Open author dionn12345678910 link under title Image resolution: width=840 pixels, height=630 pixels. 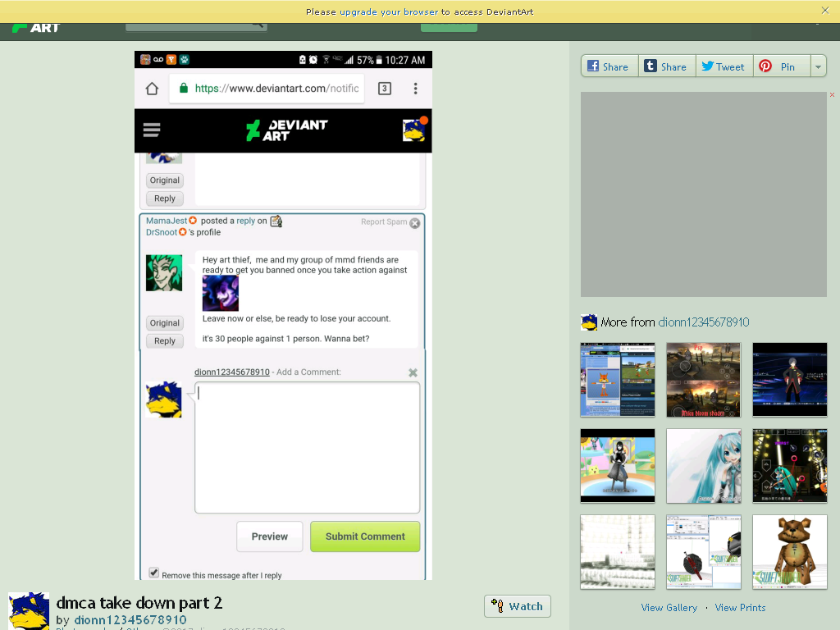click(130, 620)
